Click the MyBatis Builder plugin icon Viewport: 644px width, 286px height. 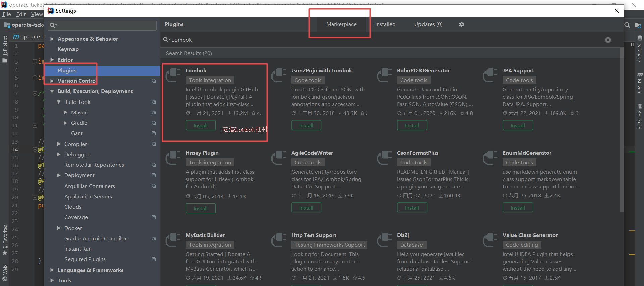tap(173, 240)
